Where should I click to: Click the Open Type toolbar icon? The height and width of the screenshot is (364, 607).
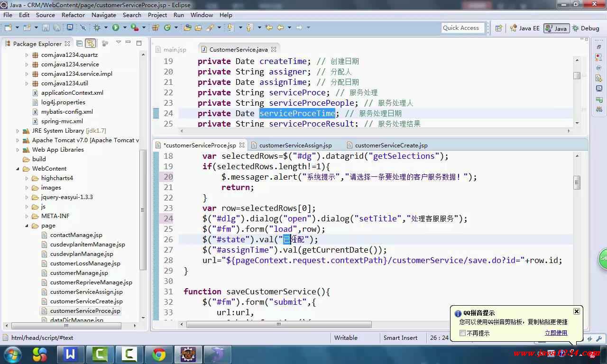click(187, 28)
